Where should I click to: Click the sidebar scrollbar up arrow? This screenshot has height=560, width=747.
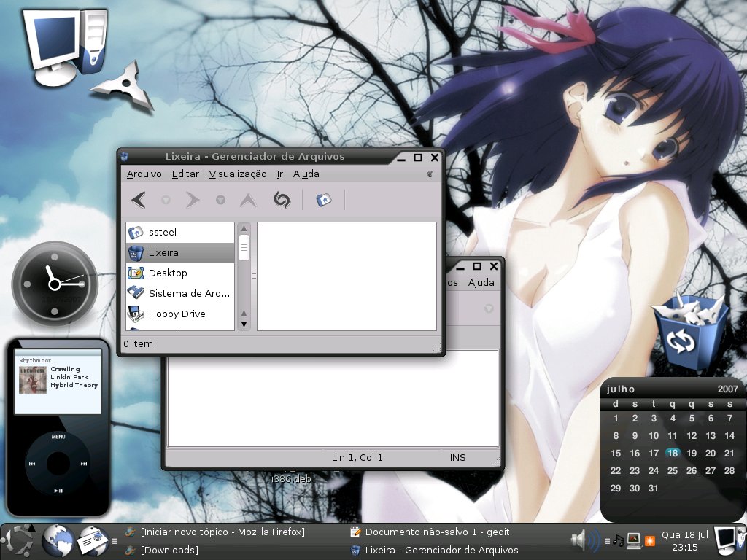point(244,228)
